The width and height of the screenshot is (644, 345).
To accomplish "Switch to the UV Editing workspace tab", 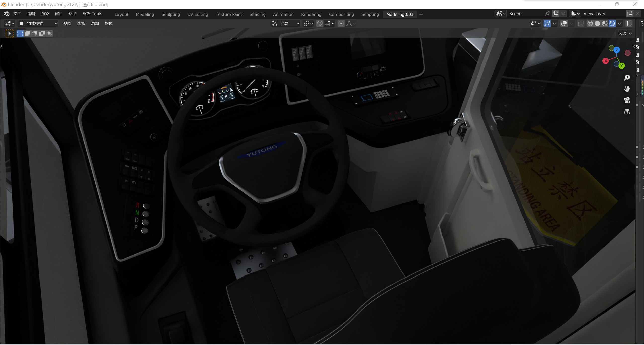I will click(197, 14).
